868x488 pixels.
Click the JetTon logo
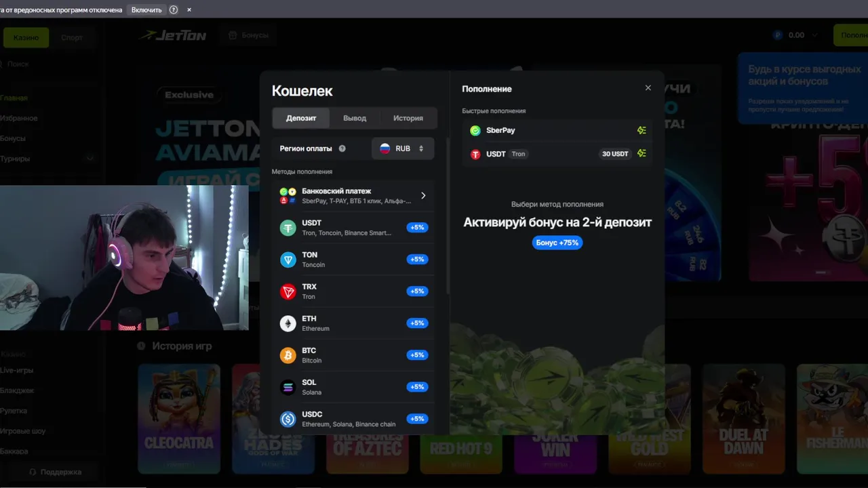click(172, 35)
